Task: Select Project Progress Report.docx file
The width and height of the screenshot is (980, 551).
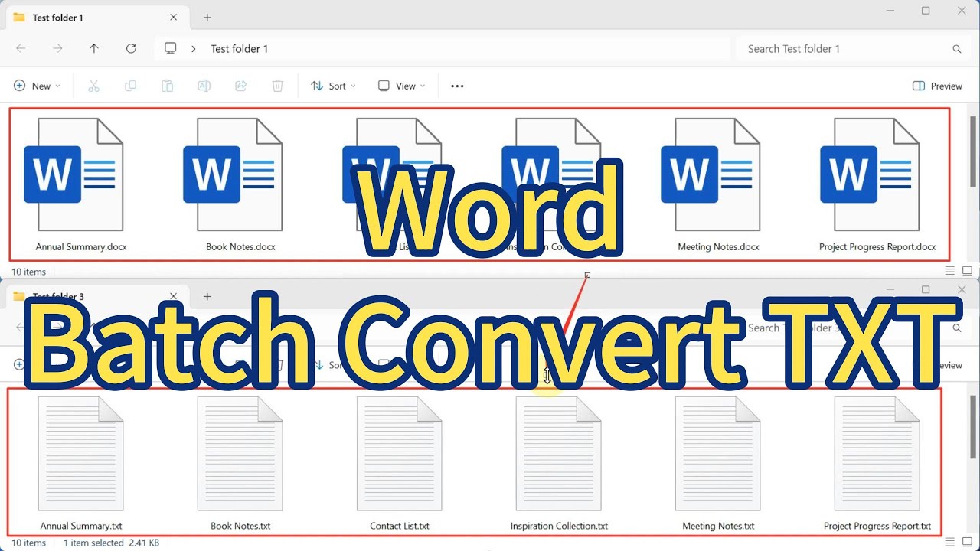Action: click(877, 184)
